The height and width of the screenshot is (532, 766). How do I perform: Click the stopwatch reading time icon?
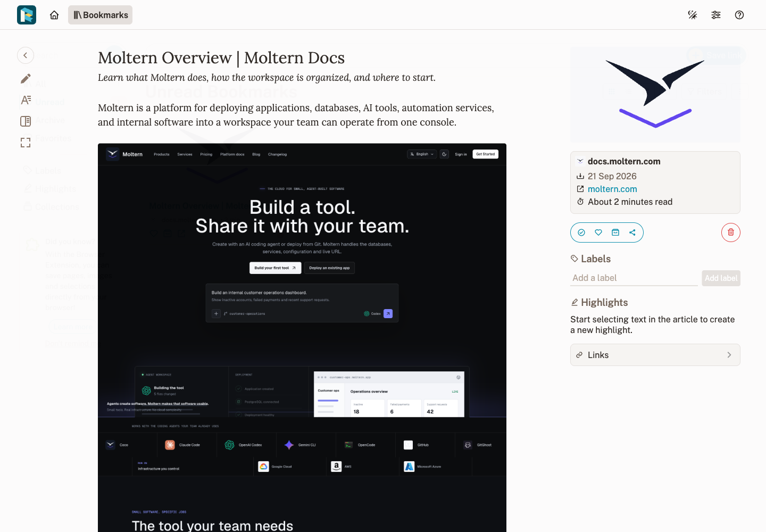click(x=580, y=202)
